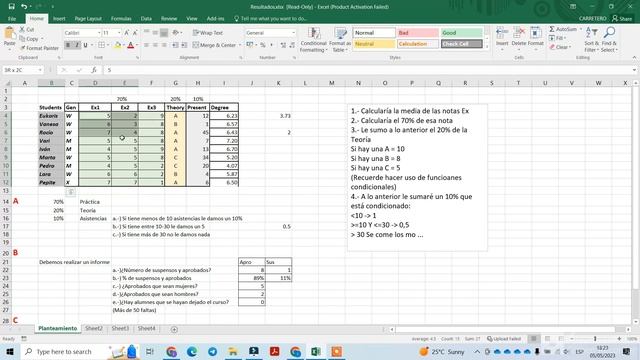Viewport: 640px width, 360px height.
Task: Switch to the Formulas tab
Action: click(x=121, y=18)
